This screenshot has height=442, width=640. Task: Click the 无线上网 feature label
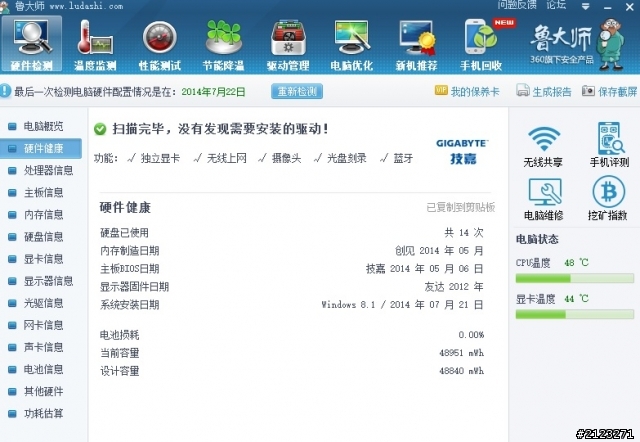coord(227,158)
